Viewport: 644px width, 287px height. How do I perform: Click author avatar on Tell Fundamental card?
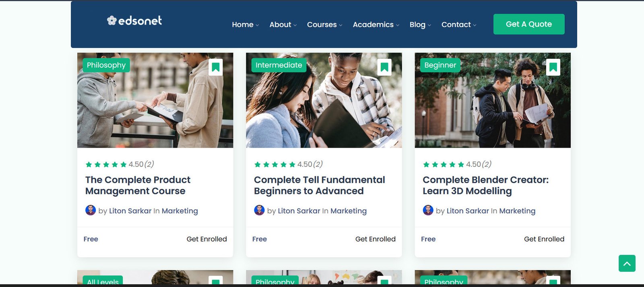pos(259,210)
